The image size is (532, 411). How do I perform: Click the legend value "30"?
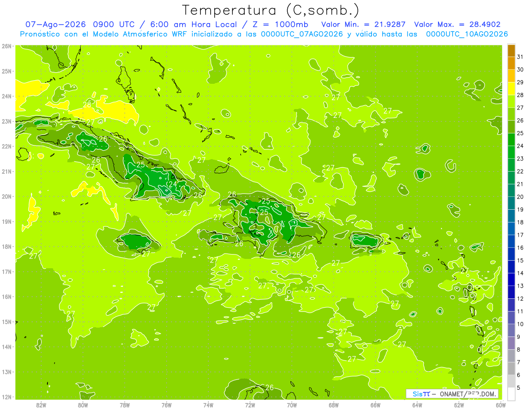point(520,70)
